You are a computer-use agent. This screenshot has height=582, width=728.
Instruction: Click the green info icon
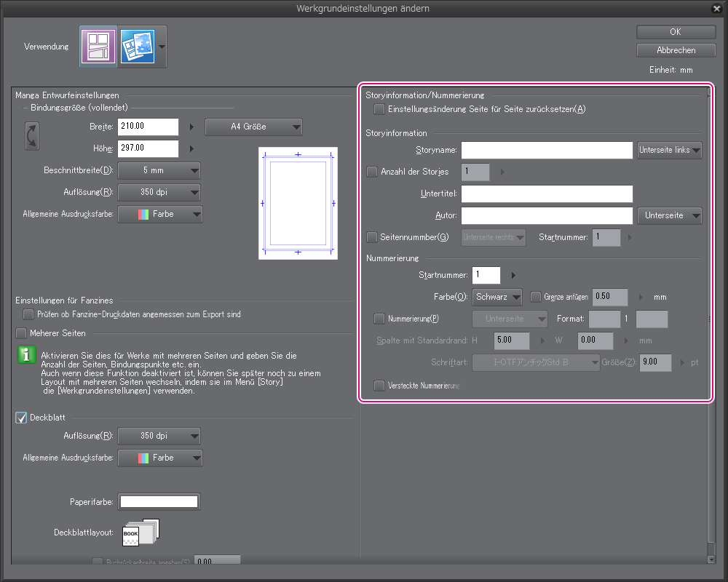point(27,355)
